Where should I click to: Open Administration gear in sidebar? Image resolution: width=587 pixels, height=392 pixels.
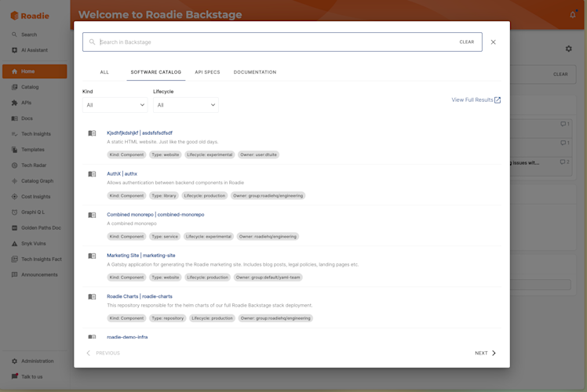[x=14, y=361]
